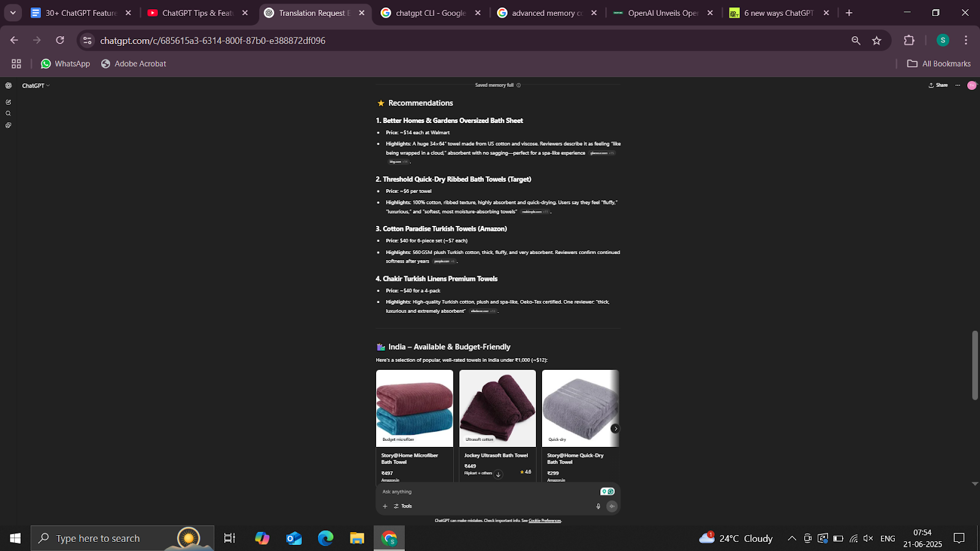Open the All Bookmarks folder
Viewport: 980px width, 551px height.
[939, 64]
